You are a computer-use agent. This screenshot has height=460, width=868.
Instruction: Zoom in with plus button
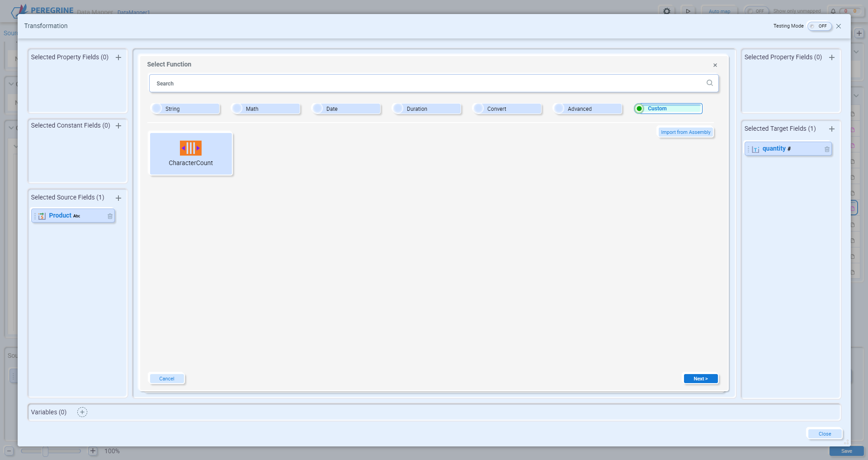pyautogui.click(x=93, y=451)
